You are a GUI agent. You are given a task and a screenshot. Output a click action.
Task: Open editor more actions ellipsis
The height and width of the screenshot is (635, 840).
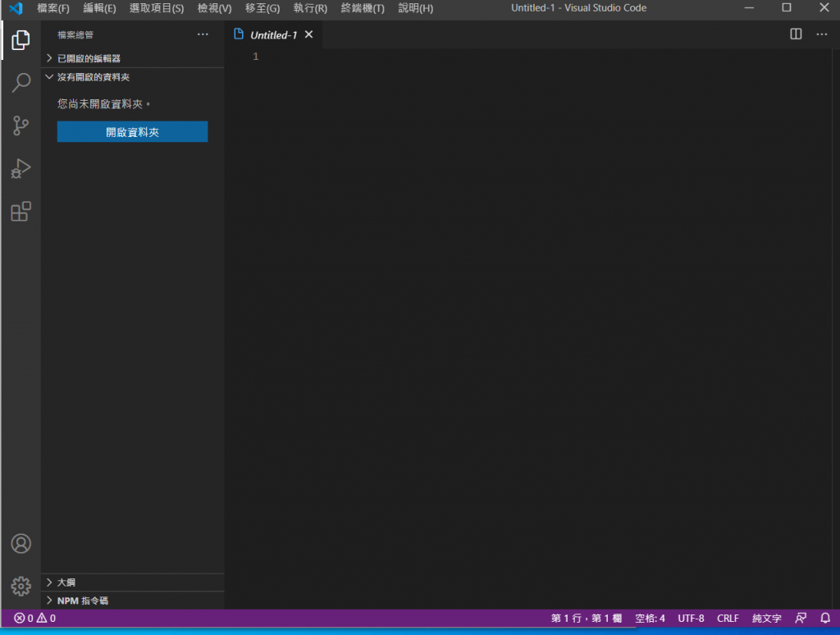tap(821, 34)
